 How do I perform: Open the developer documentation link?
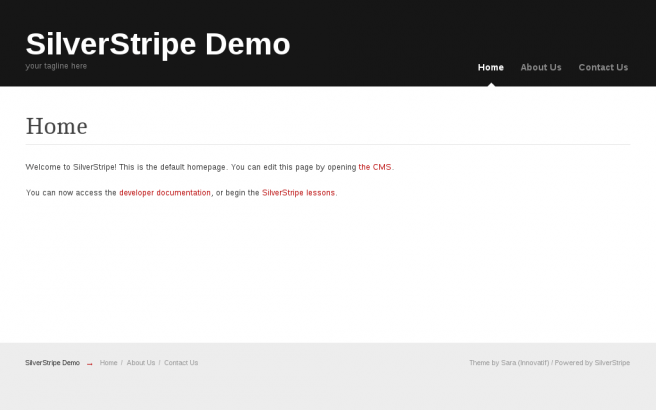[165, 193]
